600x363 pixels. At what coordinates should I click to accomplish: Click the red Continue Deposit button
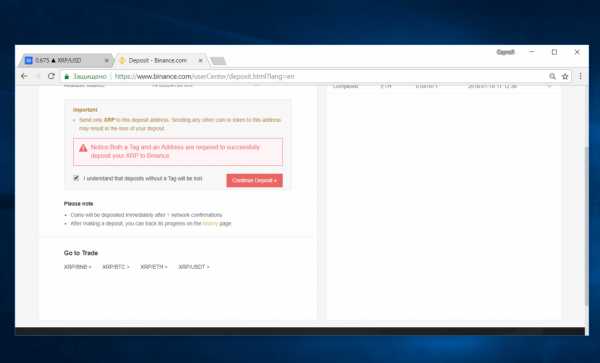pyautogui.click(x=254, y=180)
